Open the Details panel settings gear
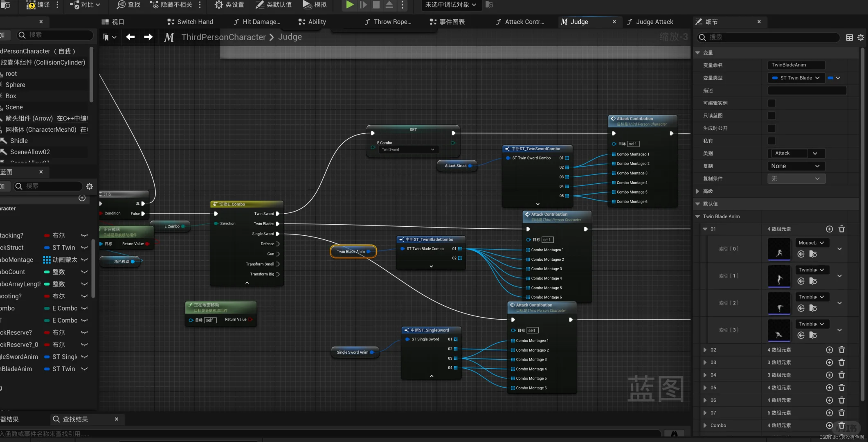868x442 pixels. pos(861,37)
